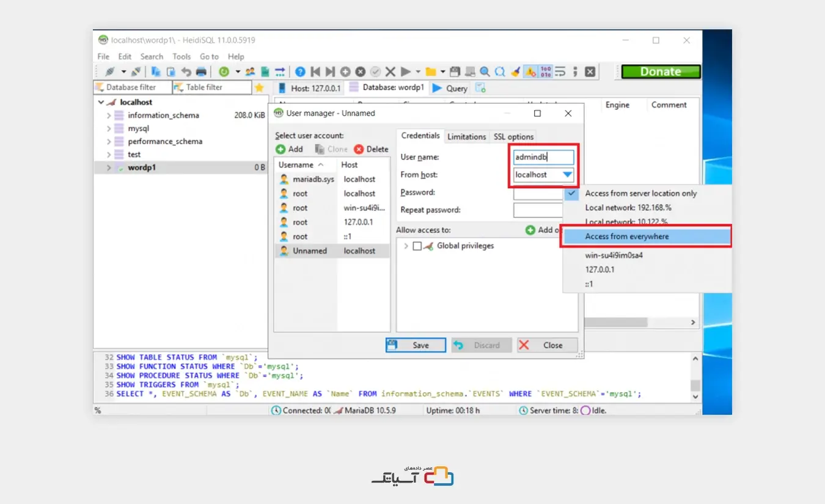The image size is (825, 504).
Task: Click the undo arrow icon in toolbar
Action: pos(186,71)
